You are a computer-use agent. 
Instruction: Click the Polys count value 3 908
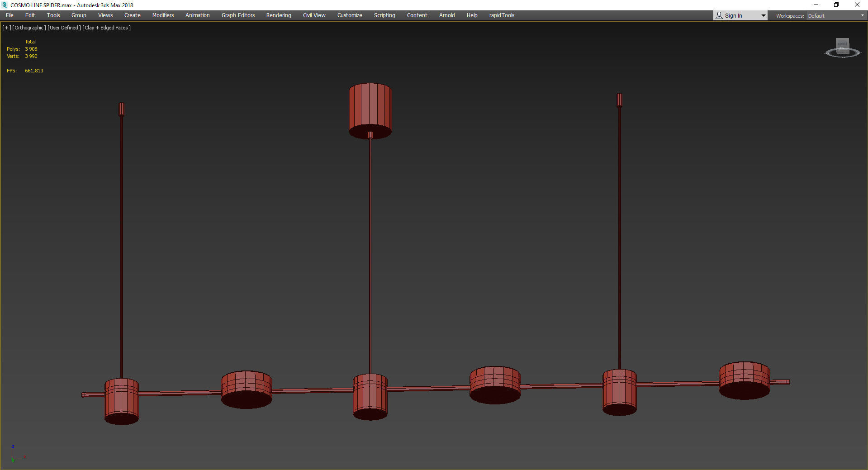tap(31, 49)
